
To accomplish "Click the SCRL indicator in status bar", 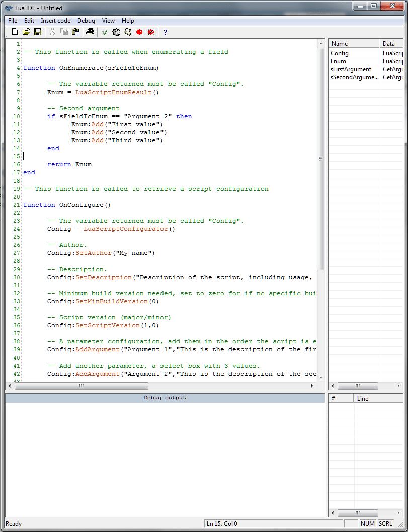I will coord(385,523).
